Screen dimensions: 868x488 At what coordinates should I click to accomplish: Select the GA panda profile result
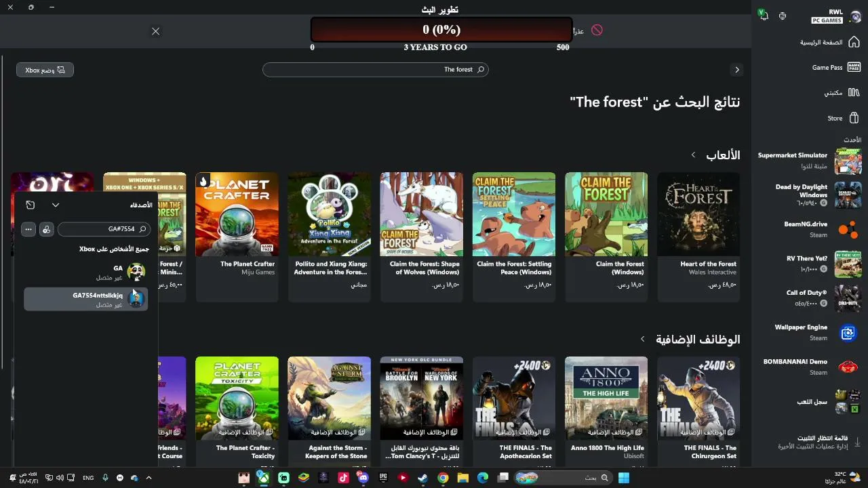click(x=86, y=272)
